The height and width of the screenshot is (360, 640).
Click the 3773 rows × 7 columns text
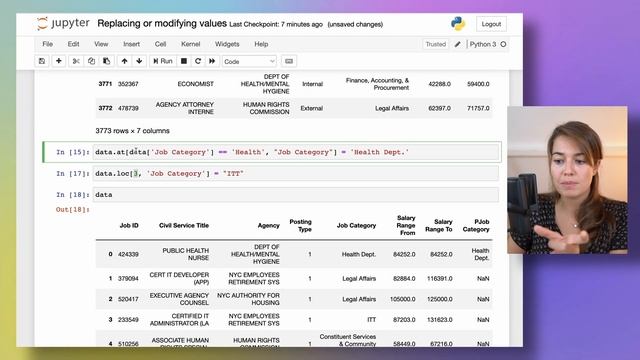[132, 131]
